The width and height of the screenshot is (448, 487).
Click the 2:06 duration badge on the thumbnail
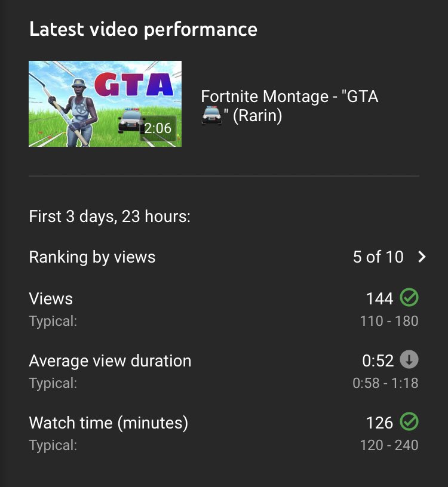point(158,128)
